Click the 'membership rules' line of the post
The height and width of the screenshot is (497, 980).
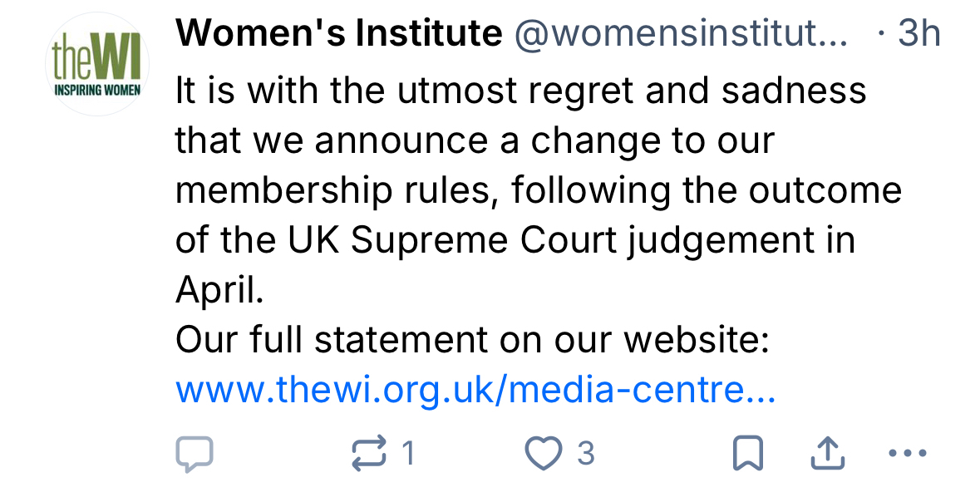coord(538,190)
